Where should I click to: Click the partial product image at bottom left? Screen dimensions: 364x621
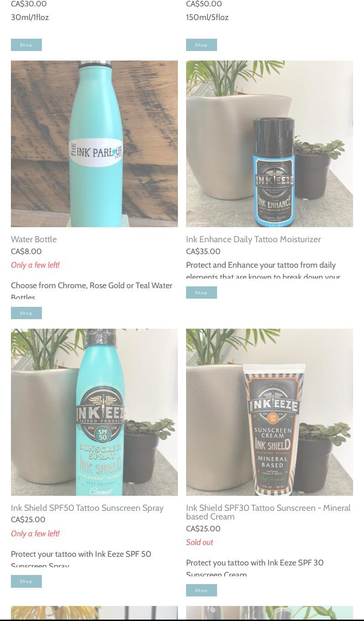(94, 613)
